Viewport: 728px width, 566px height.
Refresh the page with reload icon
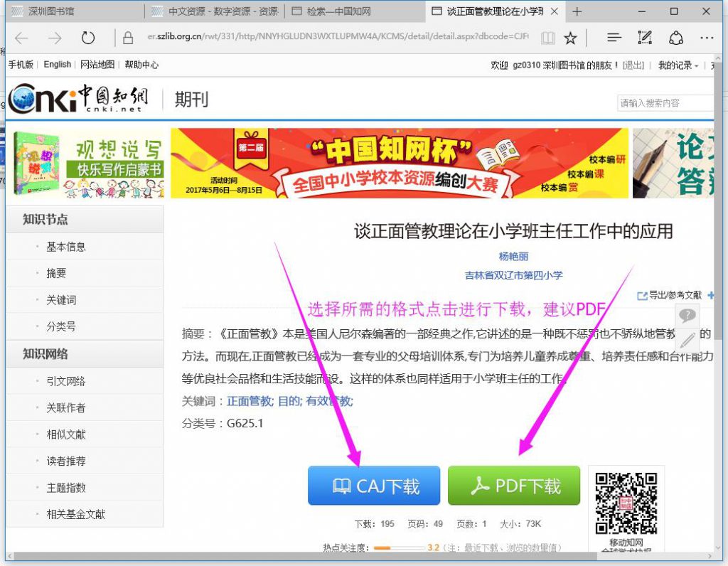(x=88, y=38)
